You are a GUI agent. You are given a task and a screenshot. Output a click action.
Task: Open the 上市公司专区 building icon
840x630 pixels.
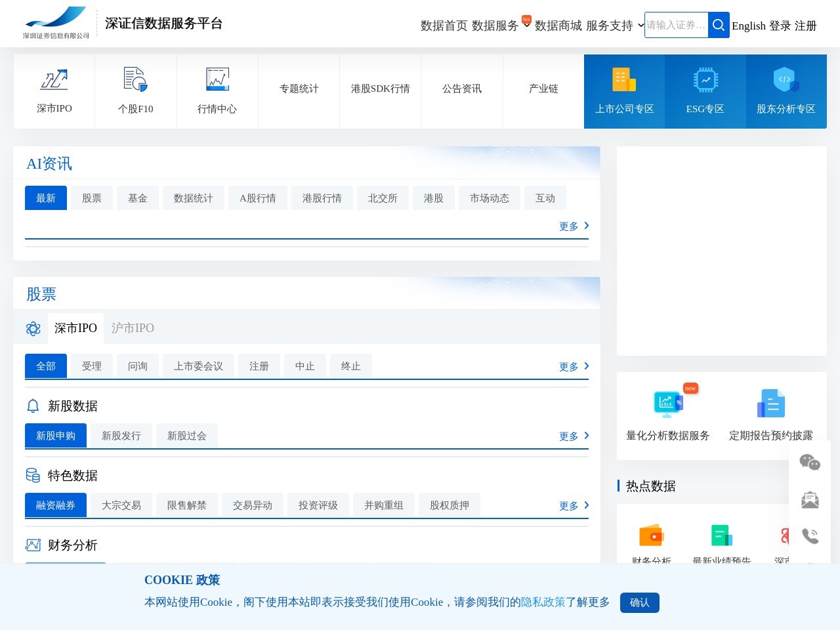click(624, 79)
